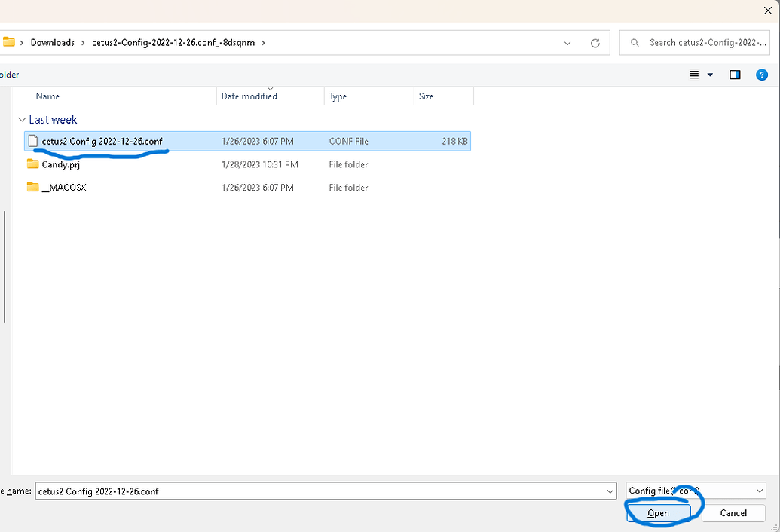Collapse the Last week group
The height and width of the screenshot is (532, 780).
(20, 120)
